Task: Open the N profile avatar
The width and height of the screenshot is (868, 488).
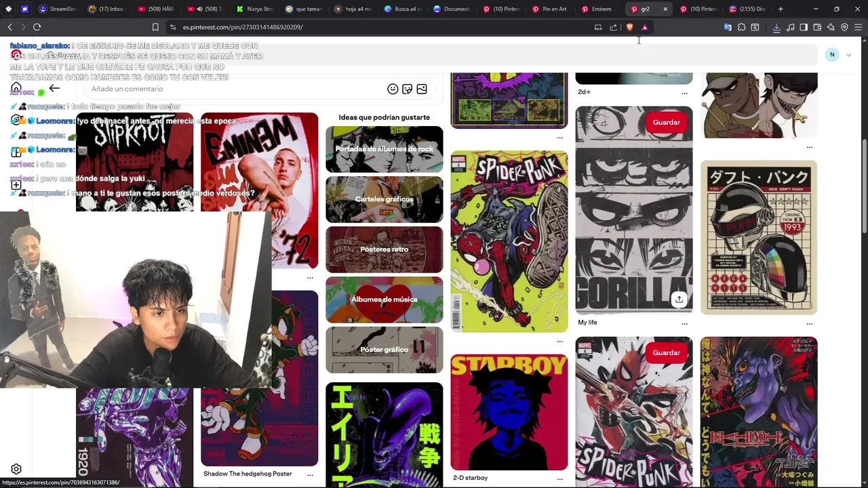Action: [x=832, y=54]
